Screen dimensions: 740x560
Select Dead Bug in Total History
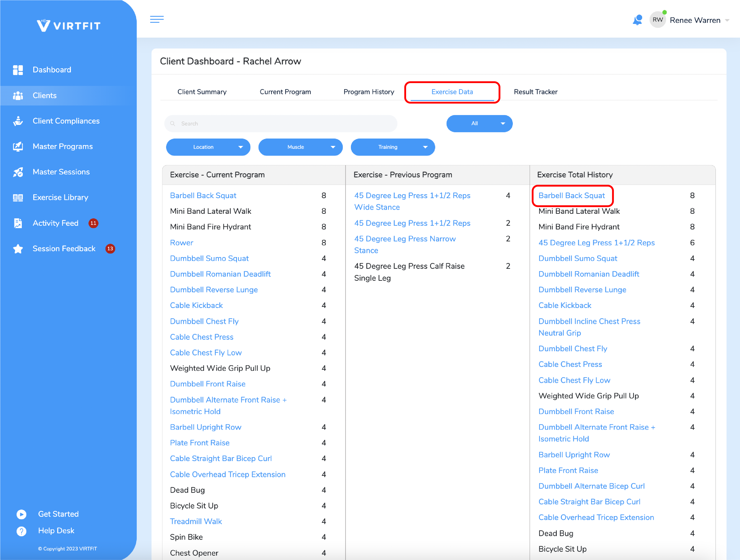coord(556,533)
